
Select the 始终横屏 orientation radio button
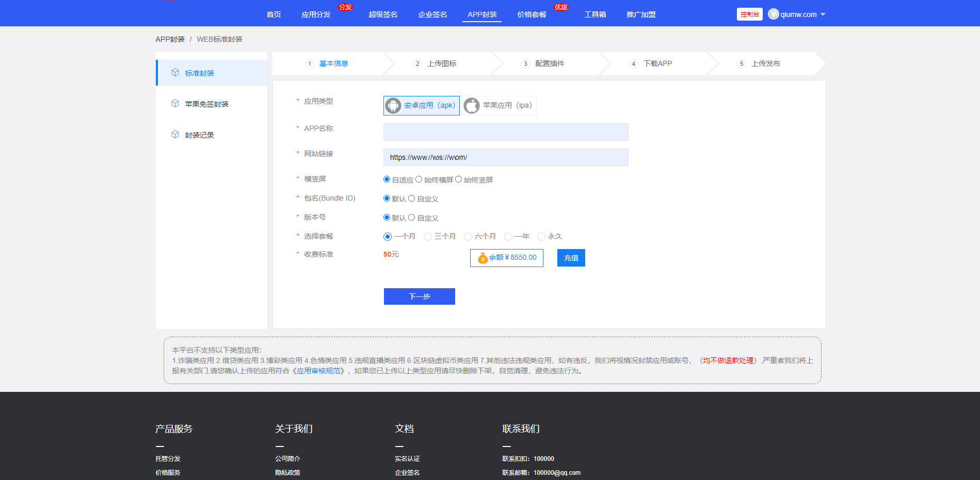pos(419,179)
